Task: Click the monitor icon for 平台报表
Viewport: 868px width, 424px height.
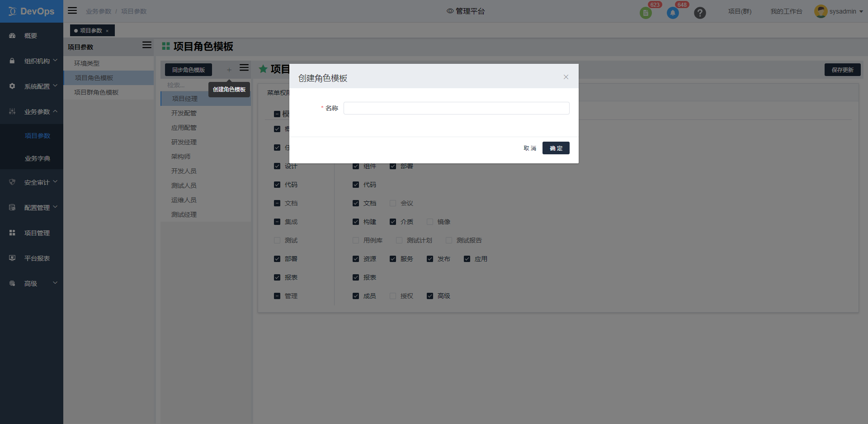Action: (12, 258)
